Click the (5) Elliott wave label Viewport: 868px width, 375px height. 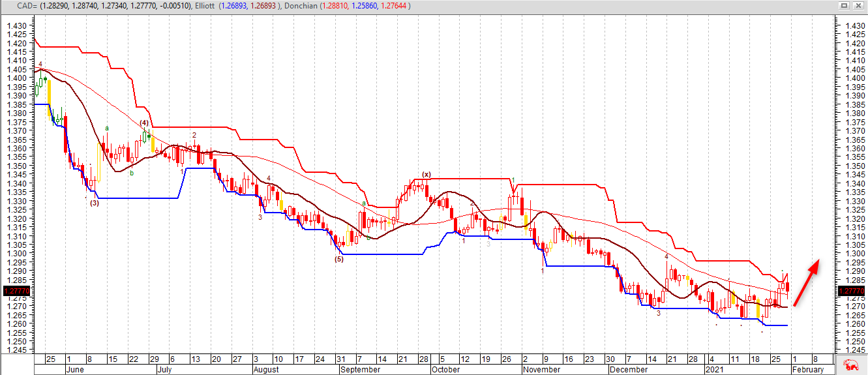(338, 259)
